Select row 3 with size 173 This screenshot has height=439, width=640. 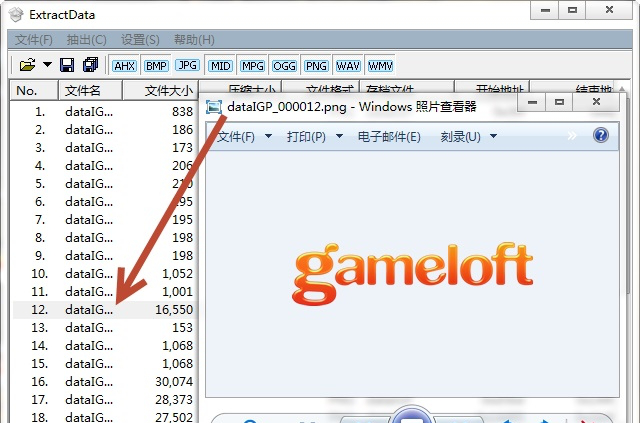point(104,147)
